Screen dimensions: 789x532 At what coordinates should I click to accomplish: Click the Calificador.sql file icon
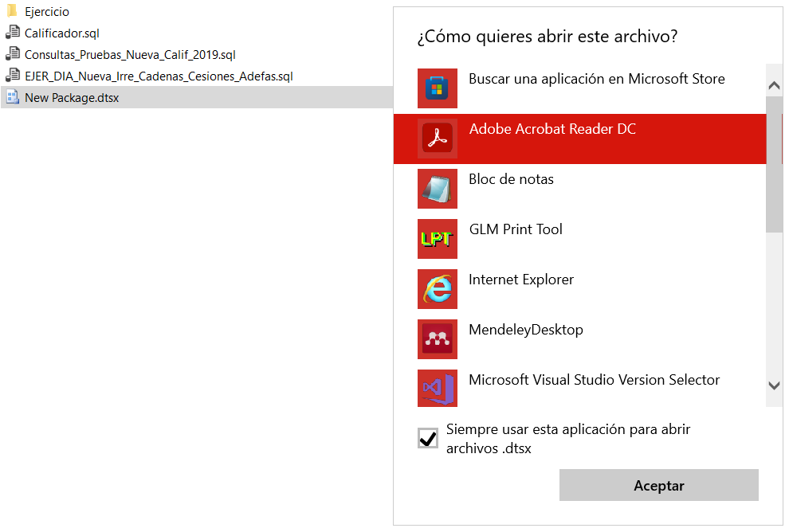tap(12, 33)
